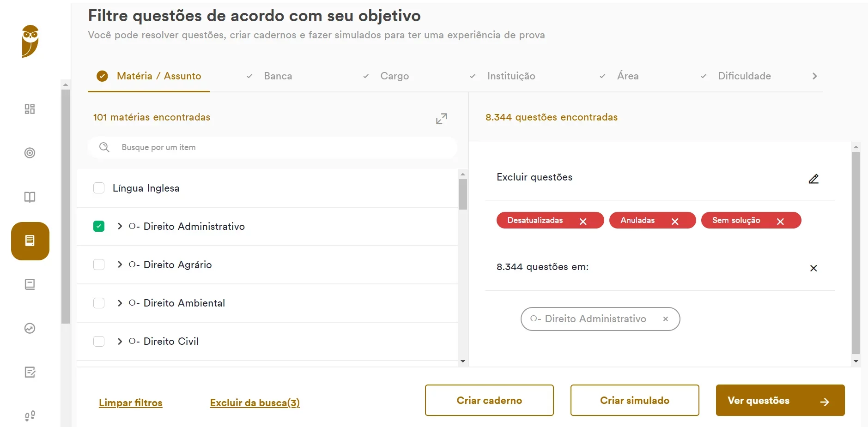Remove the Direito Administrativo filter chip
868x427 pixels.
(x=665, y=319)
